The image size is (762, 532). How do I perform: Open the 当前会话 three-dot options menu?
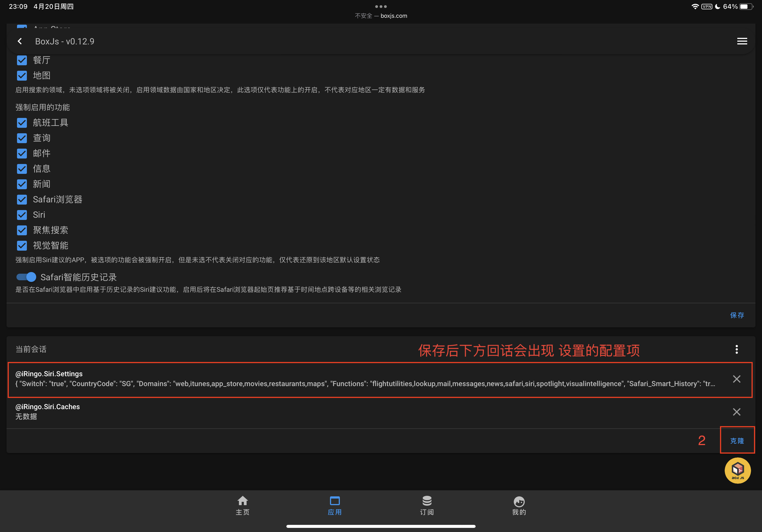pyautogui.click(x=736, y=349)
